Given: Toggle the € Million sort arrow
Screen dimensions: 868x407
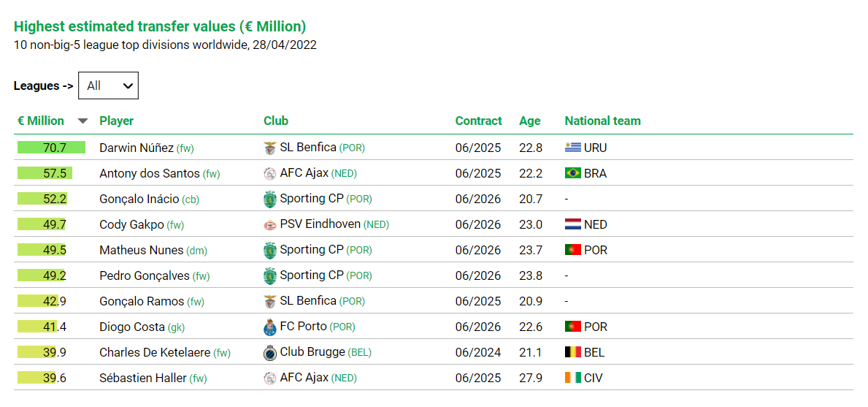Looking at the screenshot, I should [82, 121].
